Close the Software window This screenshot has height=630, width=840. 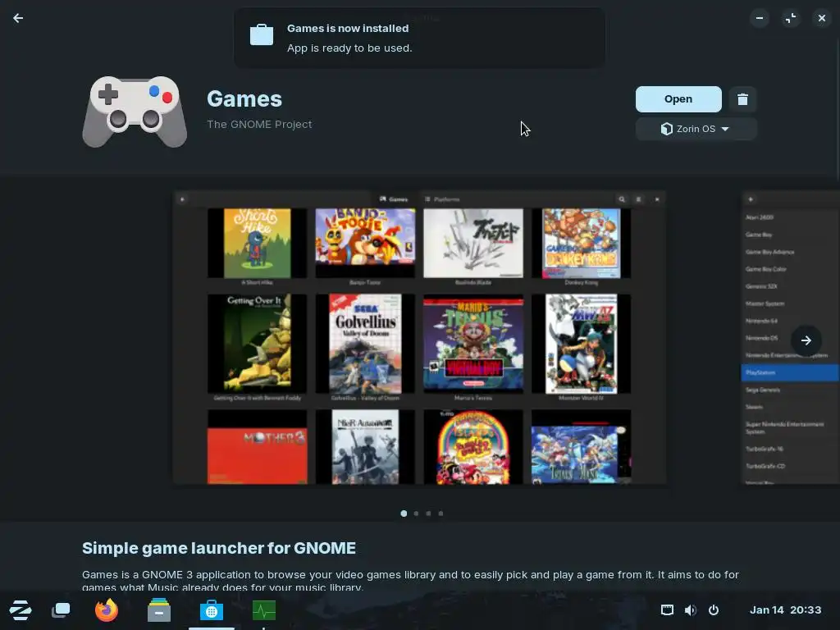pos(822,18)
